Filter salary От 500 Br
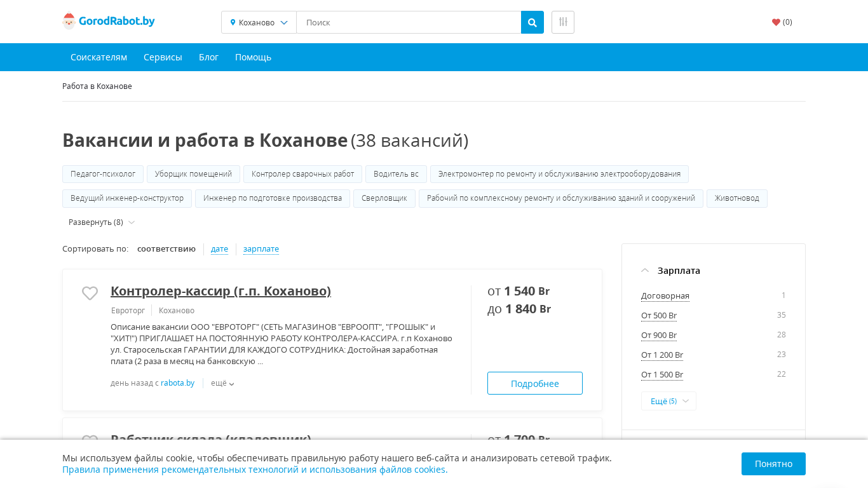Viewport: 868px width, 488px height. click(x=659, y=316)
